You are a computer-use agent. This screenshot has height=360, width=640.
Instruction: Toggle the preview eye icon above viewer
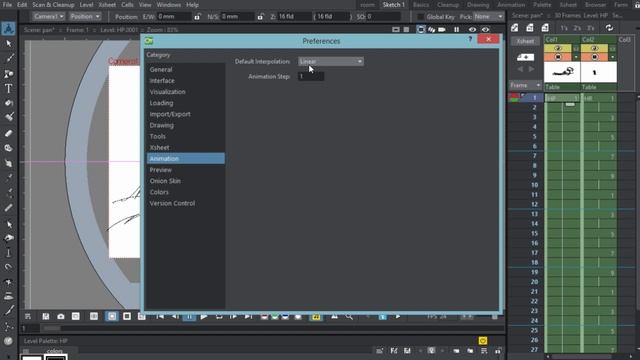pos(472,29)
